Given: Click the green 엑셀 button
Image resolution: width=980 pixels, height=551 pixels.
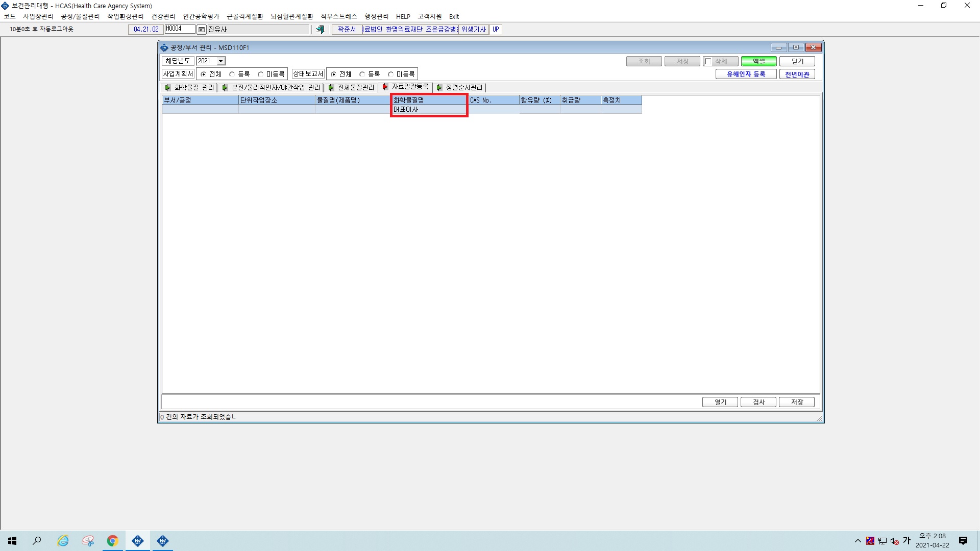Looking at the screenshot, I should tap(759, 61).
